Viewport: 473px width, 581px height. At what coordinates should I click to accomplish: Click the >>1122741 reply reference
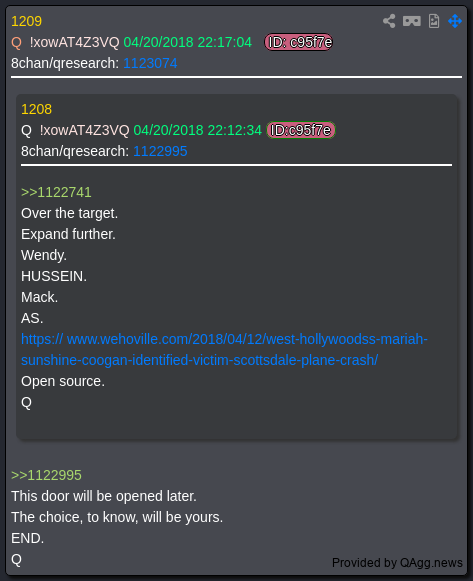tap(56, 192)
